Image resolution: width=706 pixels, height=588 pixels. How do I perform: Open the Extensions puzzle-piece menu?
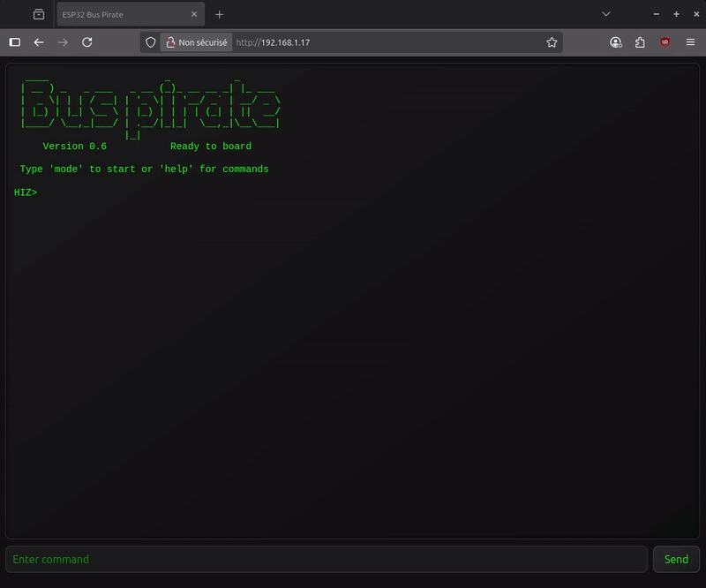[x=641, y=42]
